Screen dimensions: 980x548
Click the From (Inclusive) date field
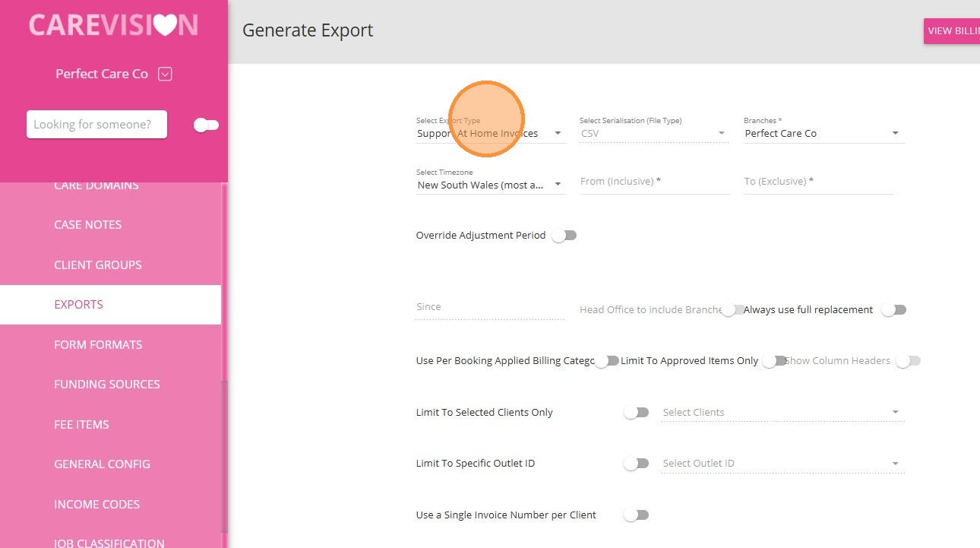coord(654,182)
